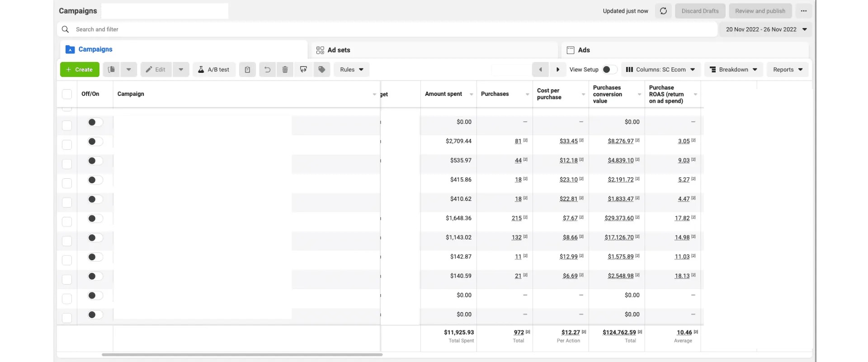Click the export/share arrows icon in toolbar

point(303,70)
